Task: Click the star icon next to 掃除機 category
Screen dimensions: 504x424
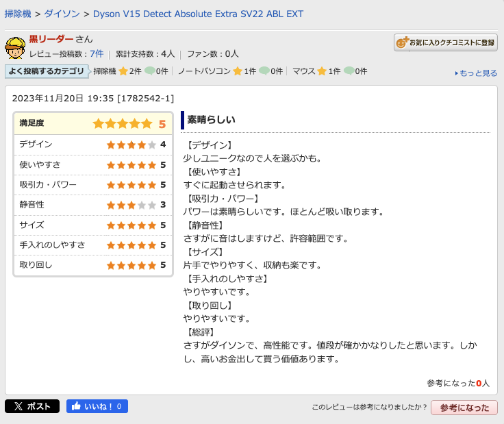Action: pos(123,71)
